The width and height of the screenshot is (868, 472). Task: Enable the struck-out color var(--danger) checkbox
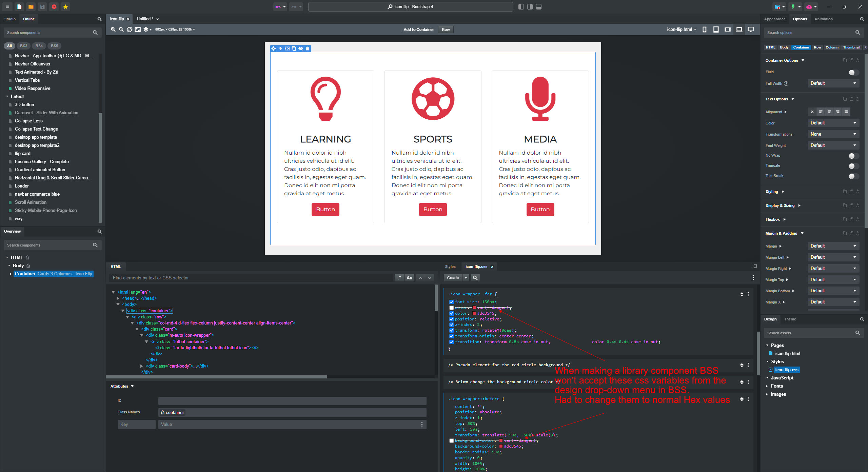(451, 308)
